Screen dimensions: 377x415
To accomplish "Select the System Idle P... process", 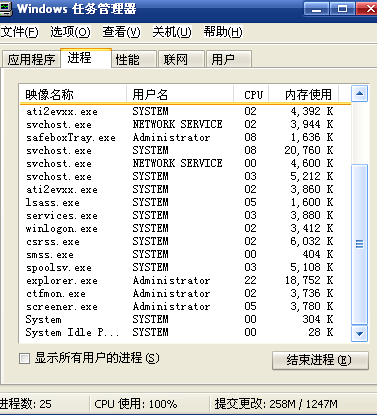I will 185,332.
